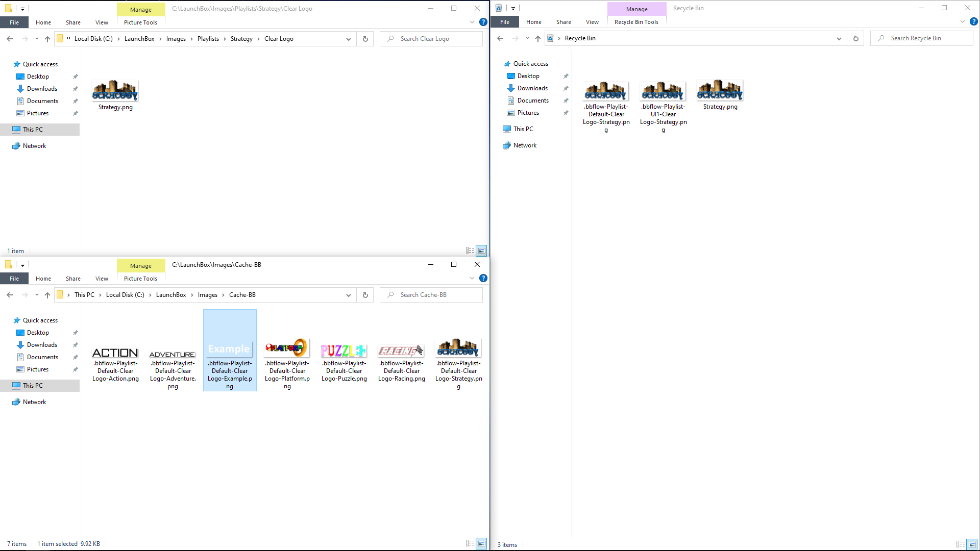The image size is (980, 551).
Task: Click Local Disk (C:) breadcrumb in Cache-BB window
Action: pos(125,295)
